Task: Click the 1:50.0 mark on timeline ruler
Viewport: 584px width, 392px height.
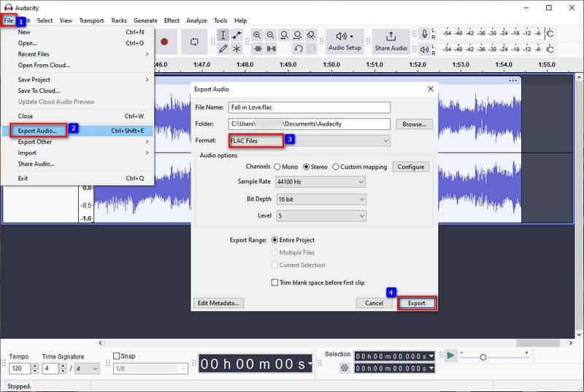Action: point(331,65)
